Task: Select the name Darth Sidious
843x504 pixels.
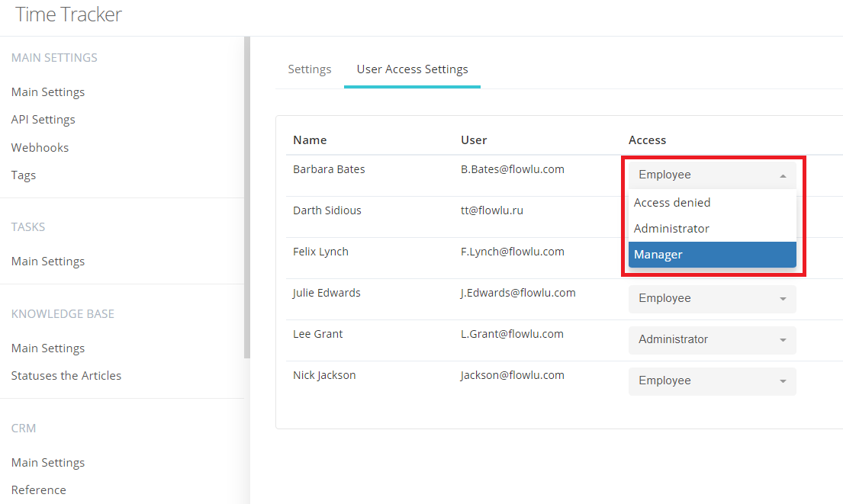Action: [x=327, y=210]
